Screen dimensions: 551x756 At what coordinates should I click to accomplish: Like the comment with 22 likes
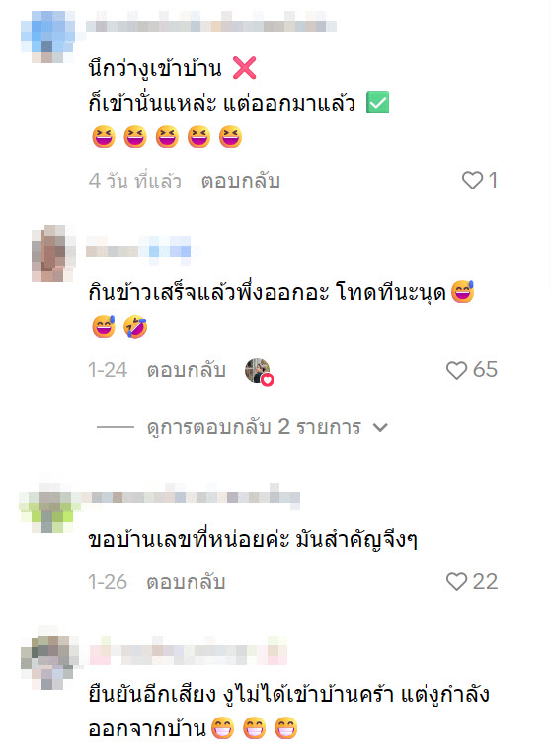click(456, 582)
